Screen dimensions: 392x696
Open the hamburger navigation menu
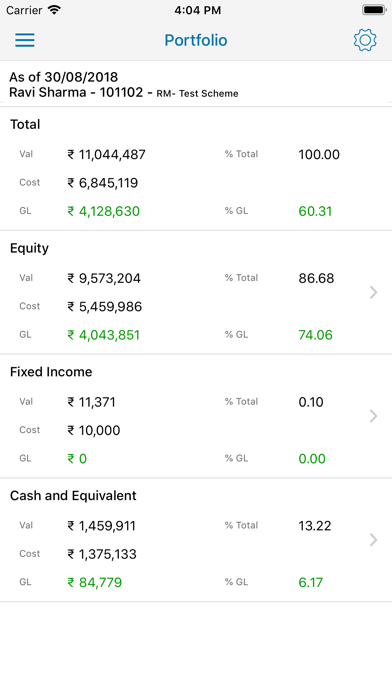25,40
